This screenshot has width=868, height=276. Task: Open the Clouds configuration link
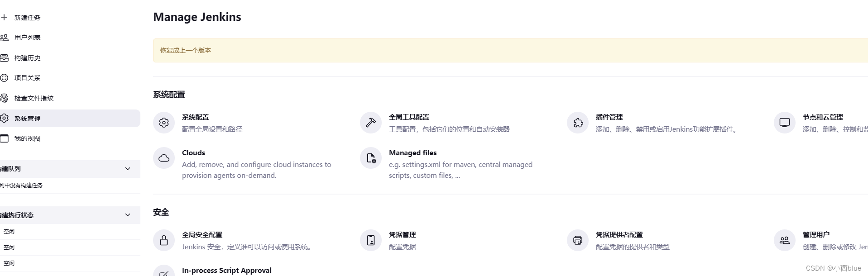click(x=193, y=153)
